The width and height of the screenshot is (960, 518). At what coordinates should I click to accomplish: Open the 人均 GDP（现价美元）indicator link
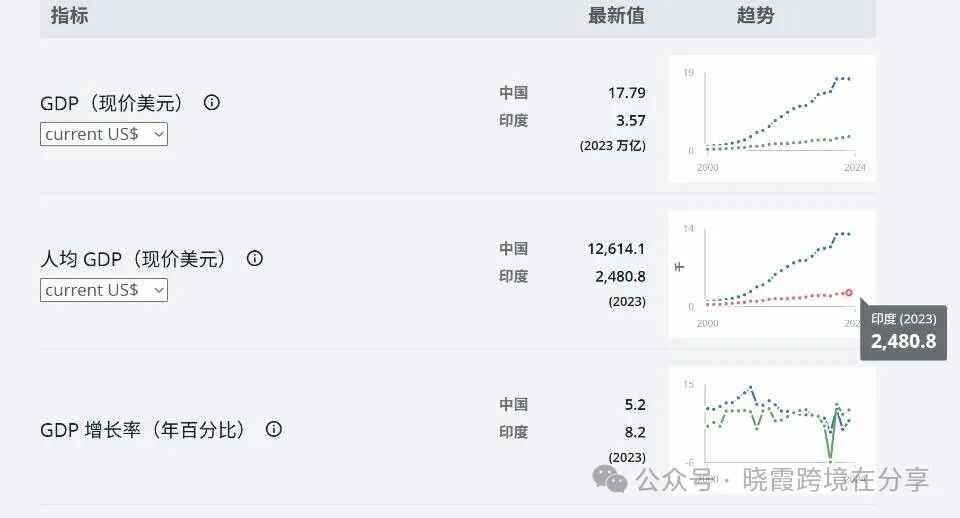click(134, 259)
